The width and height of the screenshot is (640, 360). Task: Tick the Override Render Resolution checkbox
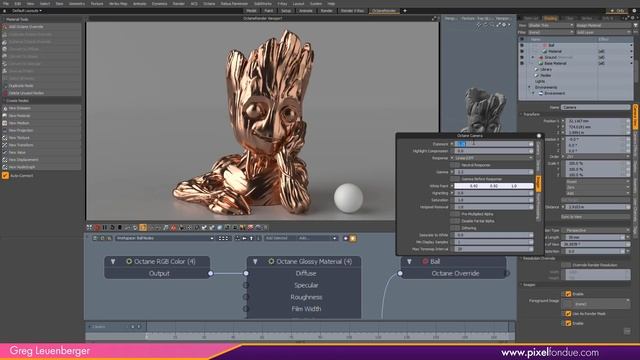pyautogui.click(x=566, y=265)
